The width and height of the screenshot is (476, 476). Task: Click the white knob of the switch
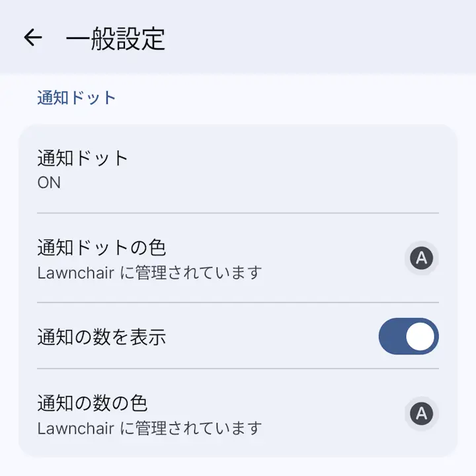click(x=420, y=337)
